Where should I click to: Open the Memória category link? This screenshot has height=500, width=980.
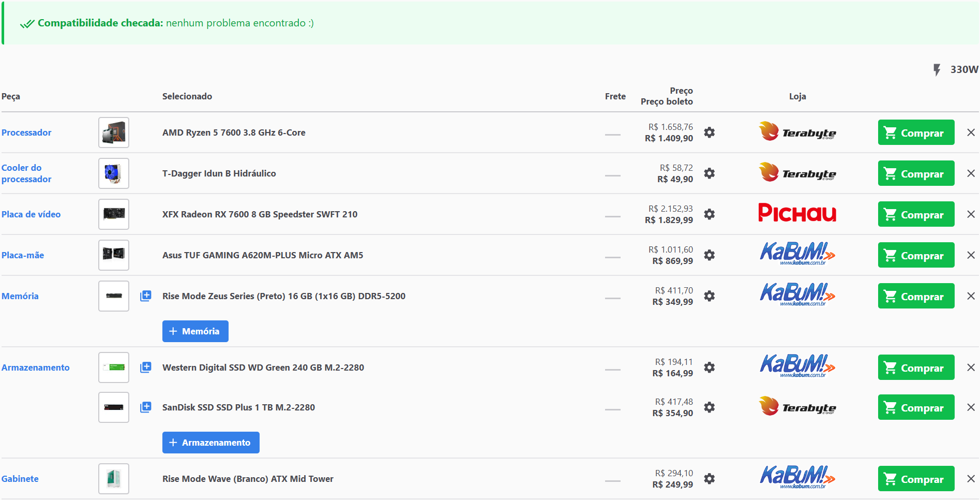[x=20, y=296]
